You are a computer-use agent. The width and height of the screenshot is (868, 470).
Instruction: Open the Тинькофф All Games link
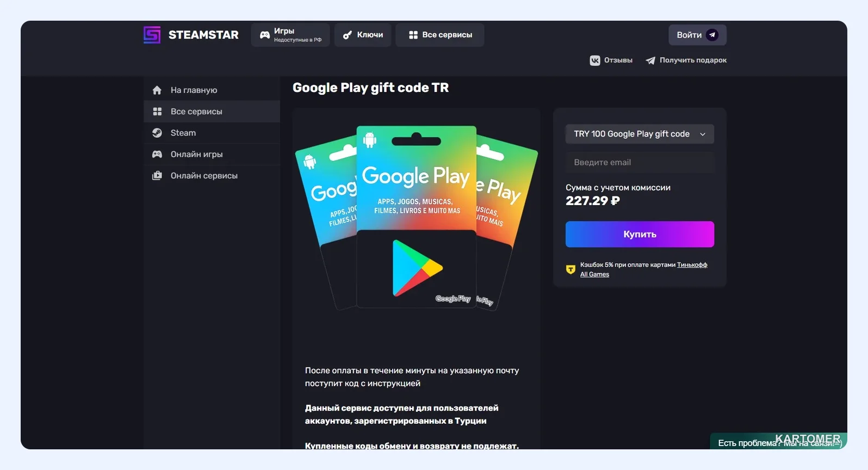[644, 269]
